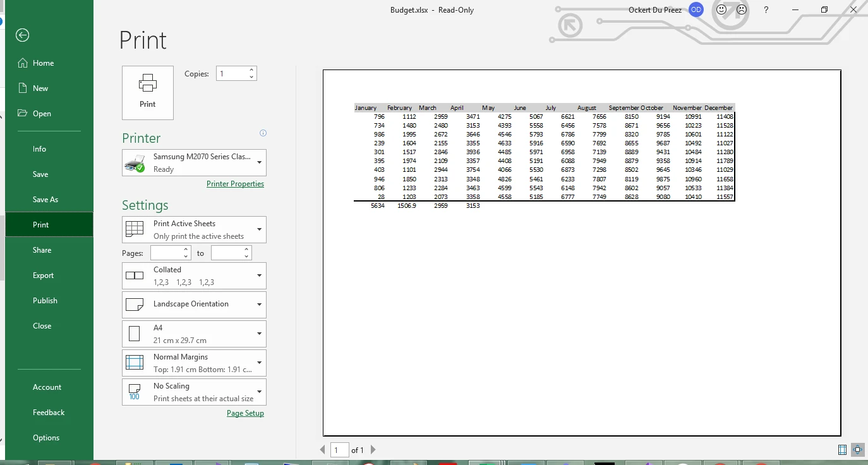Increase the number of copies
Screen dimensions: 868x465
click(x=251, y=70)
